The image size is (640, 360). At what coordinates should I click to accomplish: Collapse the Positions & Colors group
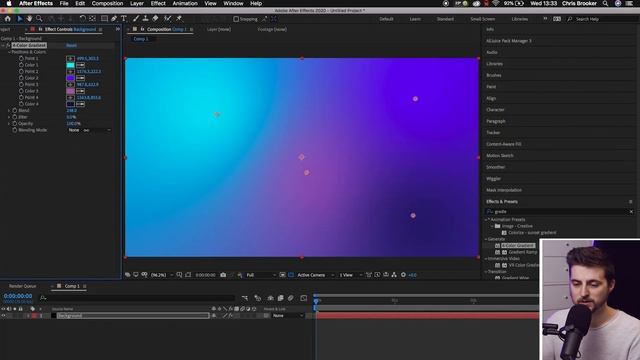(x=9, y=52)
